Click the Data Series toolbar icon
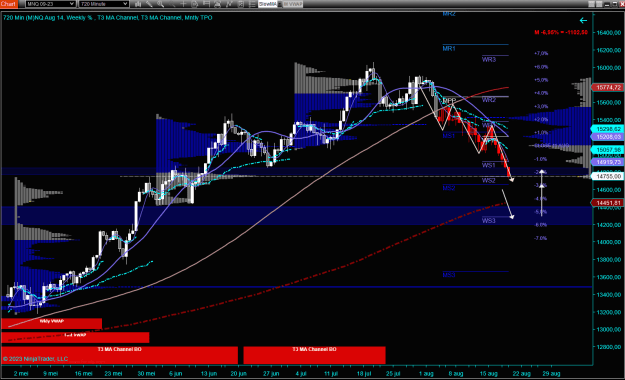The width and height of the screenshot is (625, 380). click(x=217, y=4)
